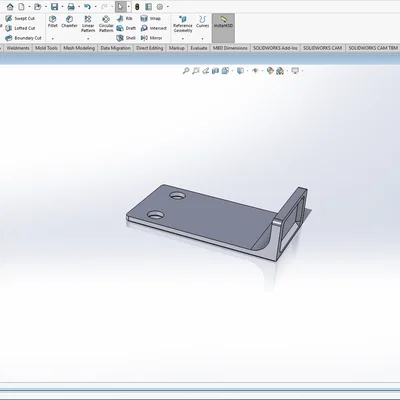Screen dimensions: 400x400
Task: Switch to the Direct Editing tab
Action: [150, 48]
